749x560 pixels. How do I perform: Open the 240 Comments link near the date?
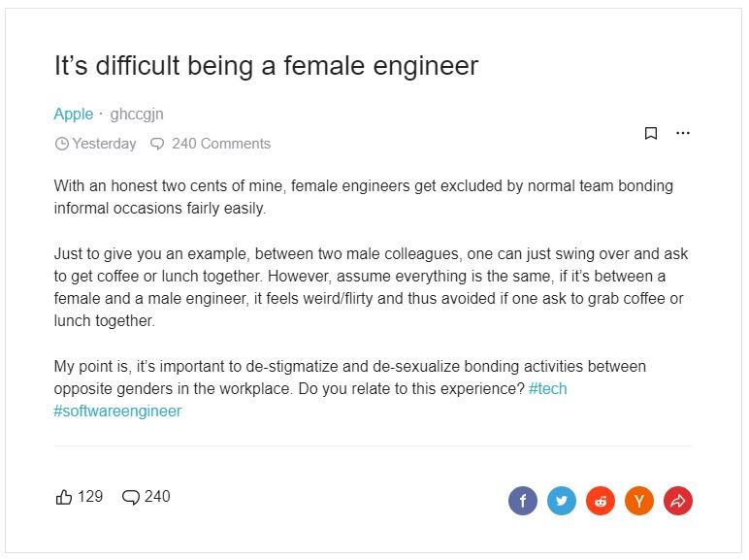(221, 144)
